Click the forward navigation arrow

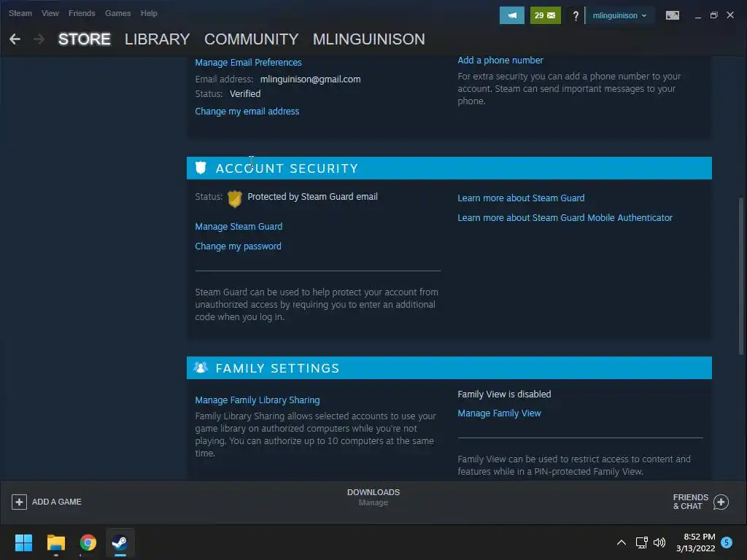39,39
